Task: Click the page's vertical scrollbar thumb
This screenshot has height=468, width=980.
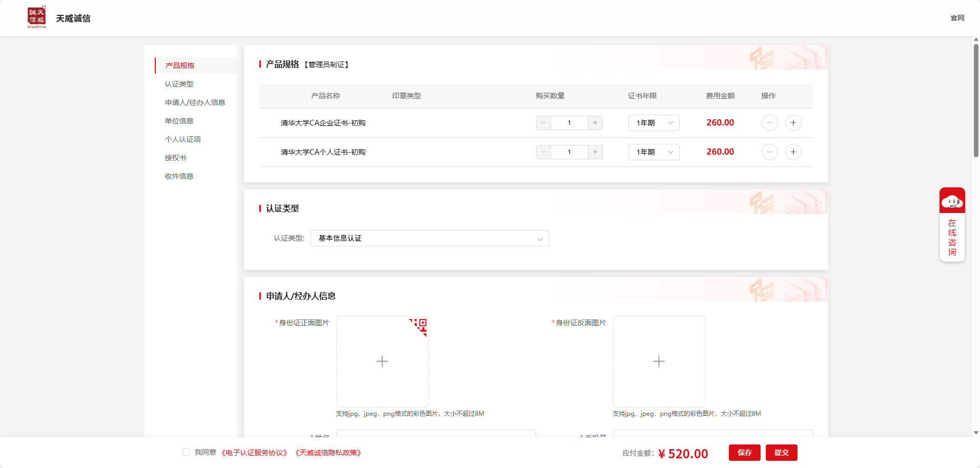Action: tap(976, 100)
